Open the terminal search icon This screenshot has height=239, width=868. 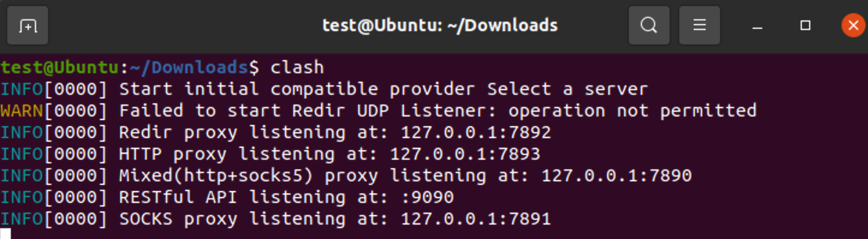[x=649, y=25]
